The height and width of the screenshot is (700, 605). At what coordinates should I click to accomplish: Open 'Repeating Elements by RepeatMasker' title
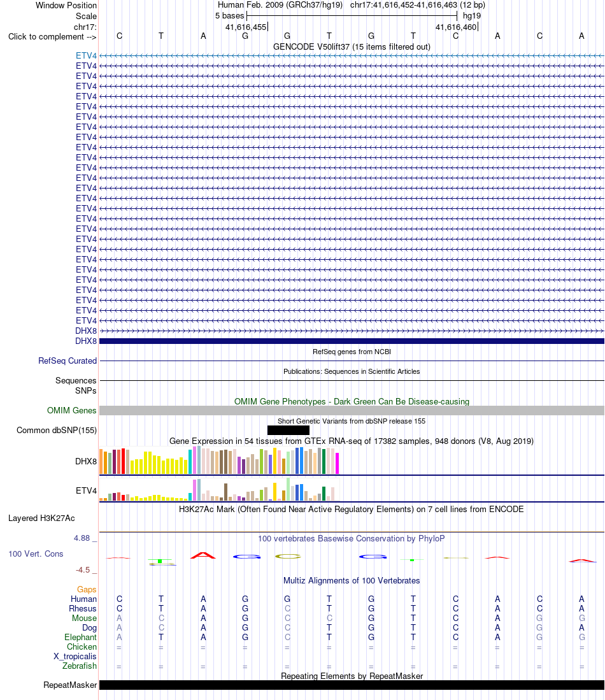pyautogui.click(x=352, y=676)
